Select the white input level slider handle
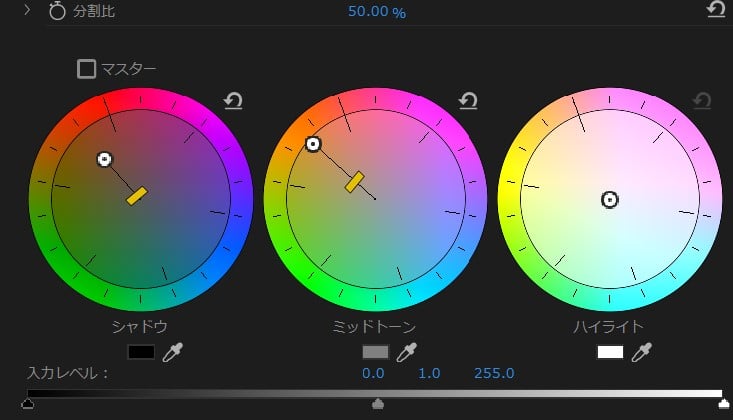The height and width of the screenshot is (420, 733). click(x=724, y=404)
